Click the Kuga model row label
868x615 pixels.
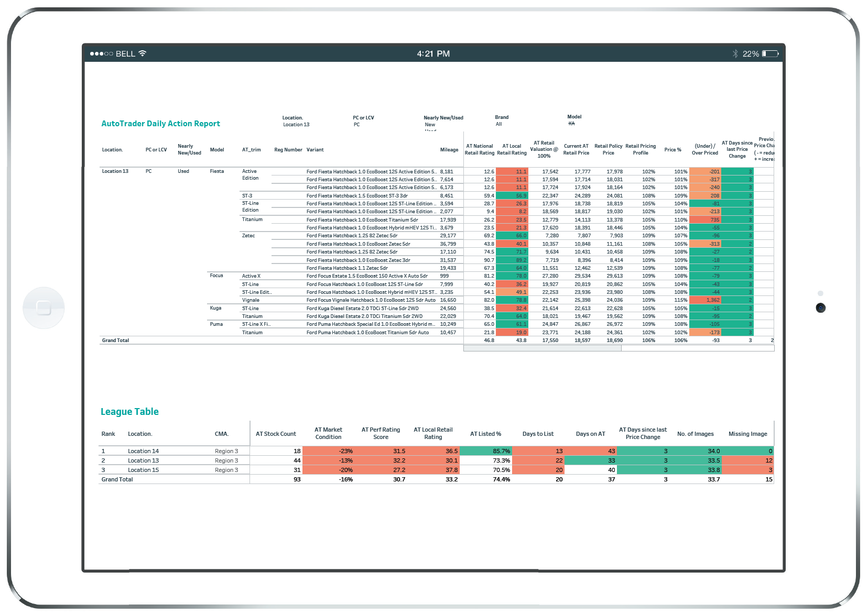pos(215,308)
